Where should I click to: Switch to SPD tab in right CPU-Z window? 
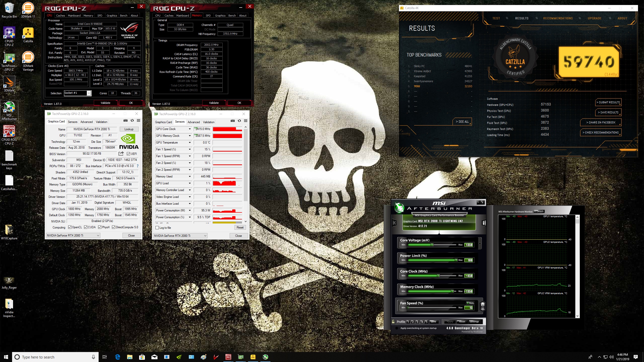(208, 16)
